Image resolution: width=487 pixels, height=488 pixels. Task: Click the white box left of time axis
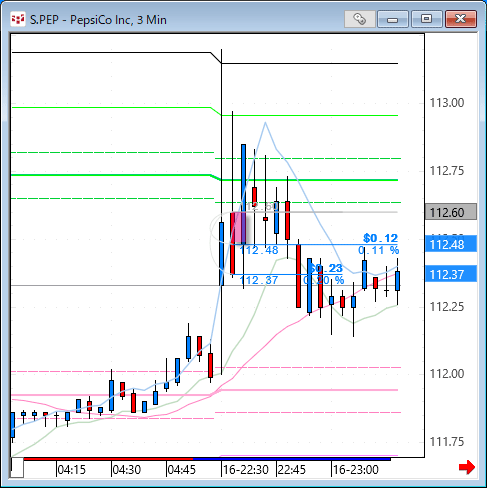pos(17,468)
